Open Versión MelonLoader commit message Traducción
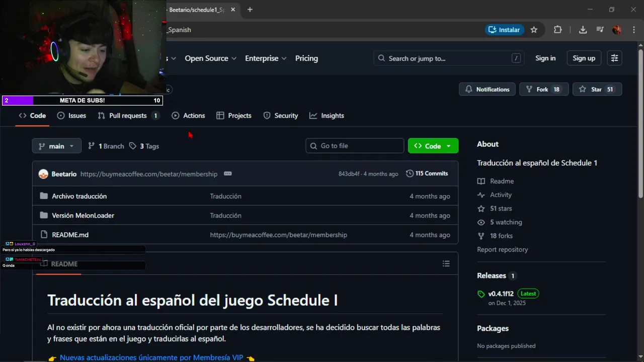The image size is (644, 362). click(x=225, y=215)
